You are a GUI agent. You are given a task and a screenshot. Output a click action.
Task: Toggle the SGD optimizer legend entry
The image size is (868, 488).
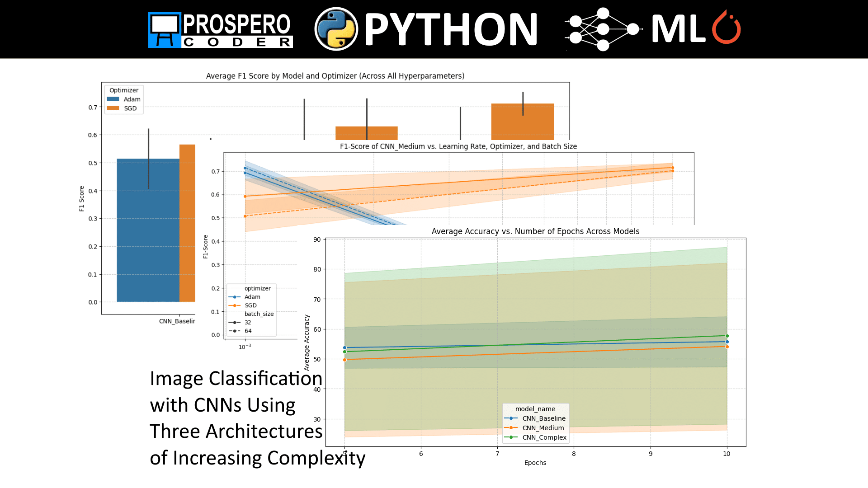(x=244, y=305)
